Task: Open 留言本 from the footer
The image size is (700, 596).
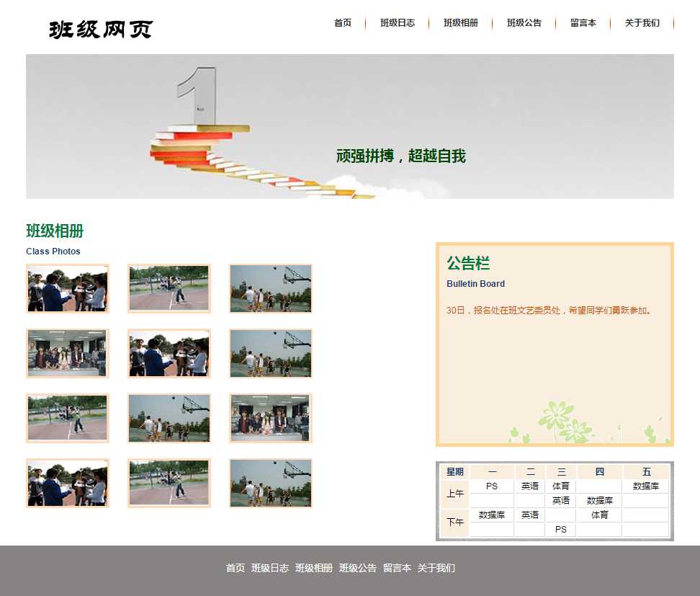Action: click(397, 568)
